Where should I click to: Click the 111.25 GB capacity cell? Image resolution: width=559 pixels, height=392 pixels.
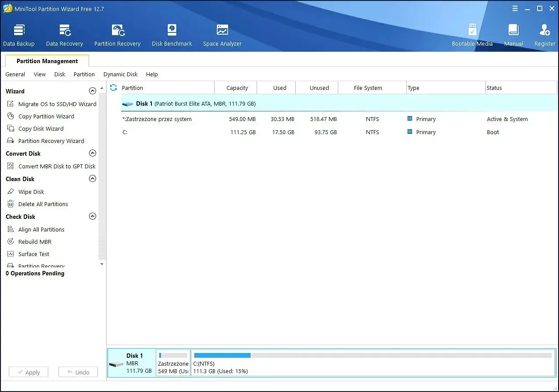click(x=243, y=132)
